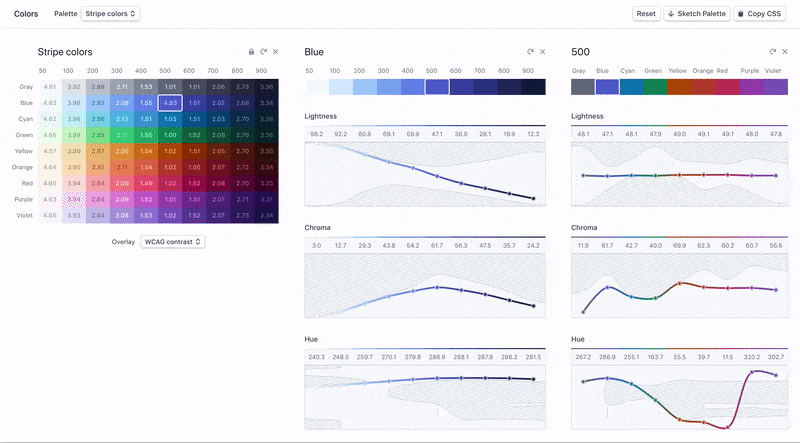Click the last point on Blue Hue curve
Image resolution: width=800 pixels, height=443 pixels.
point(534,379)
